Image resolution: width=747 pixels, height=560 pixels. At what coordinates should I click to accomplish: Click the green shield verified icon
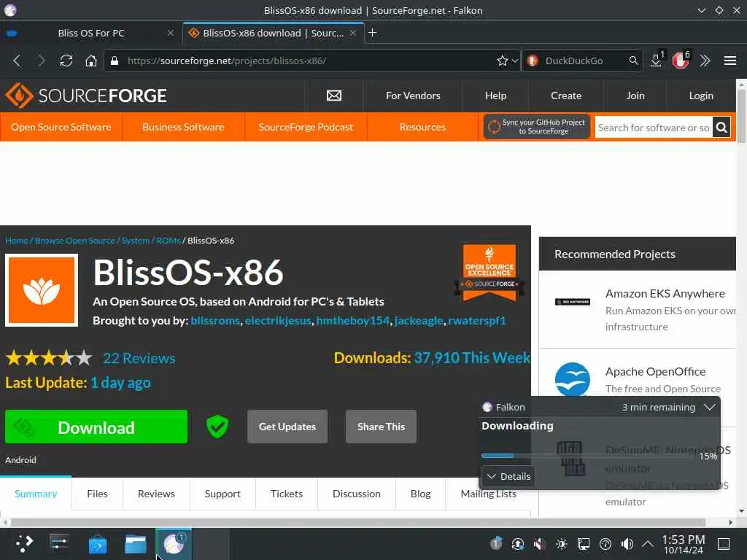(217, 426)
